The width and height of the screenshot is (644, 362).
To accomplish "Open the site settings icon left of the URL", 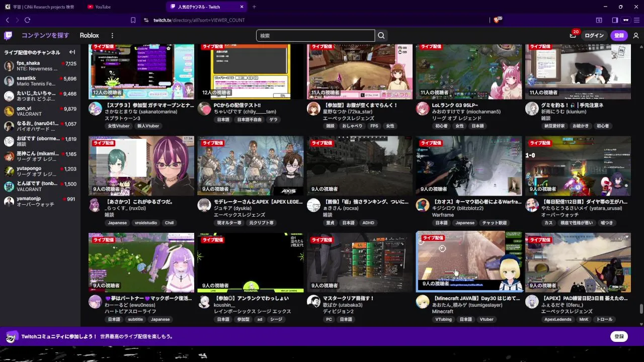I will [x=146, y=20].
